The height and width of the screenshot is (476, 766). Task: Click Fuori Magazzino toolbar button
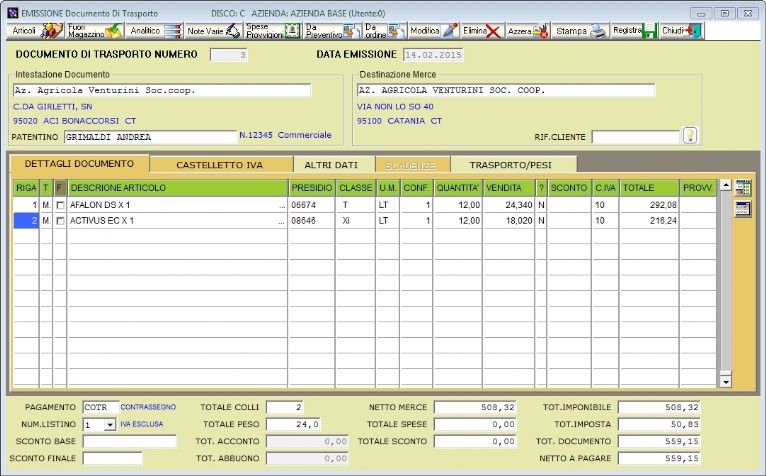tap(94, 31)
